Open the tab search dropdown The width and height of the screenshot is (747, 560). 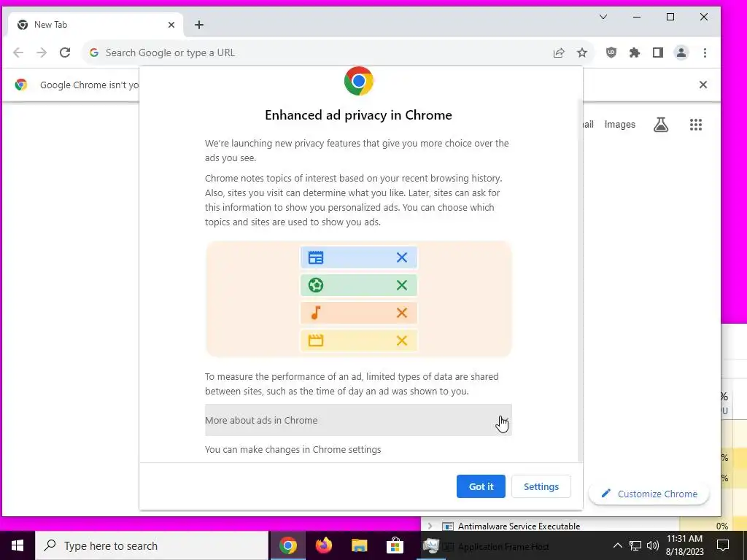click(603, 17)
